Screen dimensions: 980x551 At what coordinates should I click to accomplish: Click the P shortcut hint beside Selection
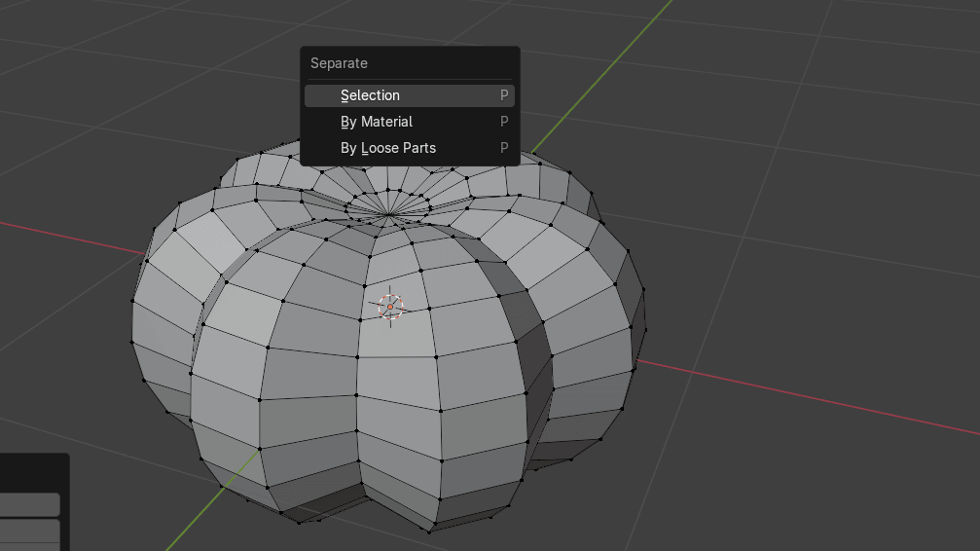(x=504, y=95)
